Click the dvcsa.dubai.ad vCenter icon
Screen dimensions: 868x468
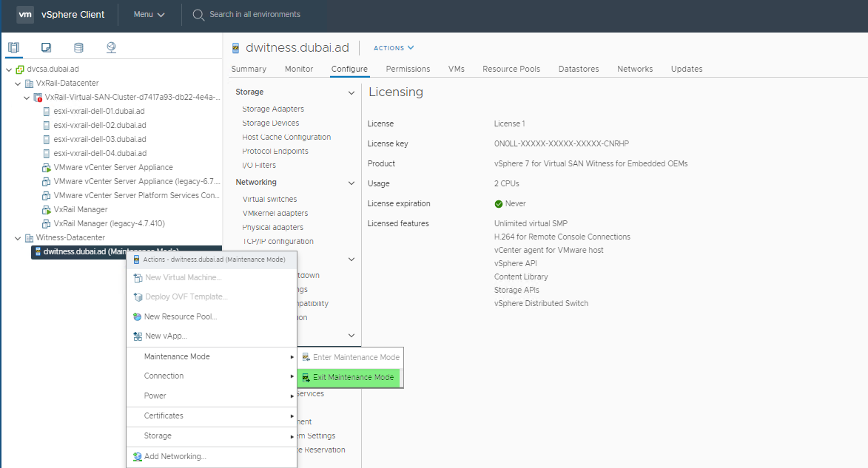[x=20, y=69]
